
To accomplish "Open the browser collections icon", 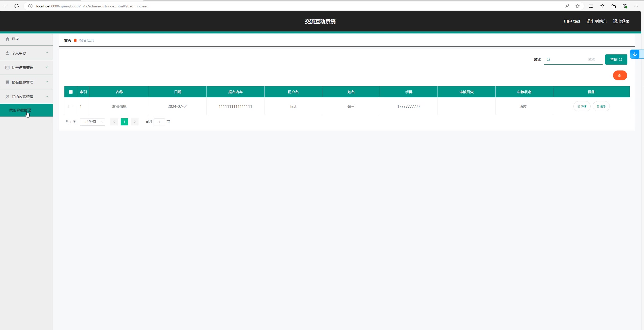I will coord(613,6).
